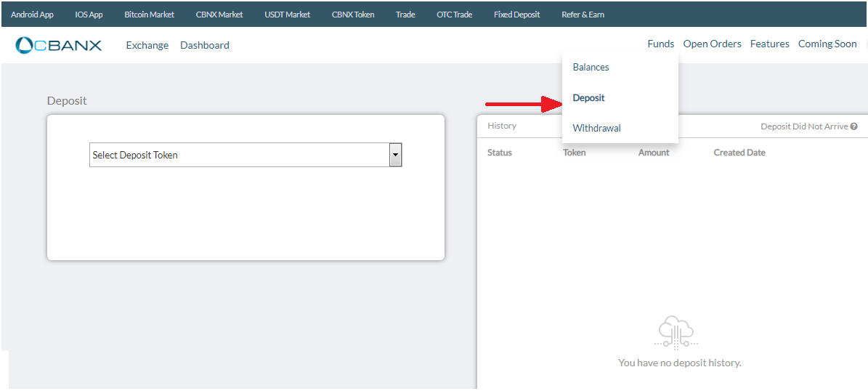Viewport: 868px width, 391px height.
Task: Select Withdrawal from the Funds menu
Action: [597, 129]
